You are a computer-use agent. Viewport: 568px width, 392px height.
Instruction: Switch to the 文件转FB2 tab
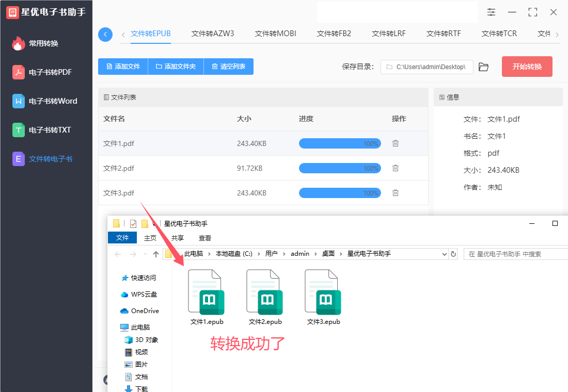(x=334, y=34)
